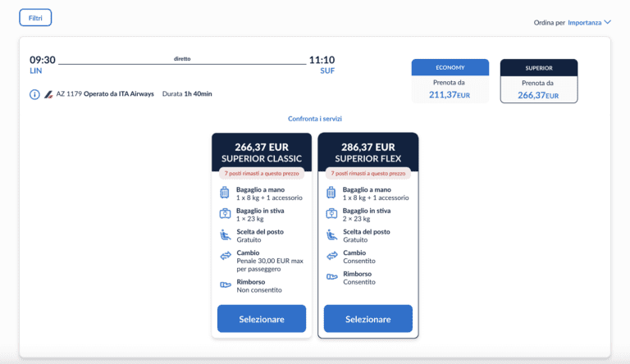Click change arrows icon in Superior Classic
The width and height of the screenshot is (630, 364).
[225, 257]
